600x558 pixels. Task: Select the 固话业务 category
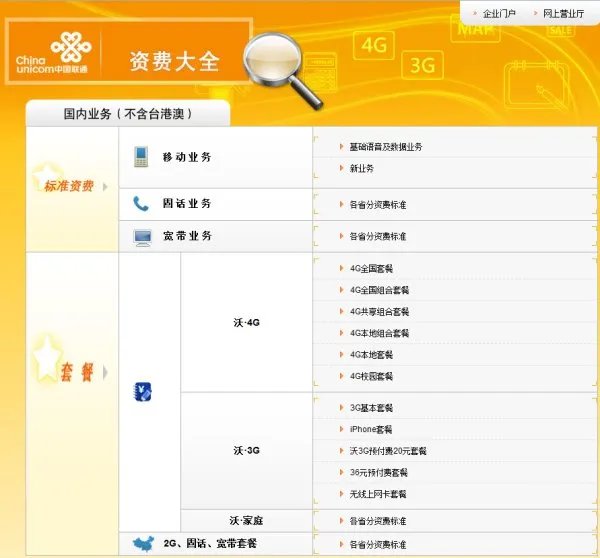click(187, 203)
